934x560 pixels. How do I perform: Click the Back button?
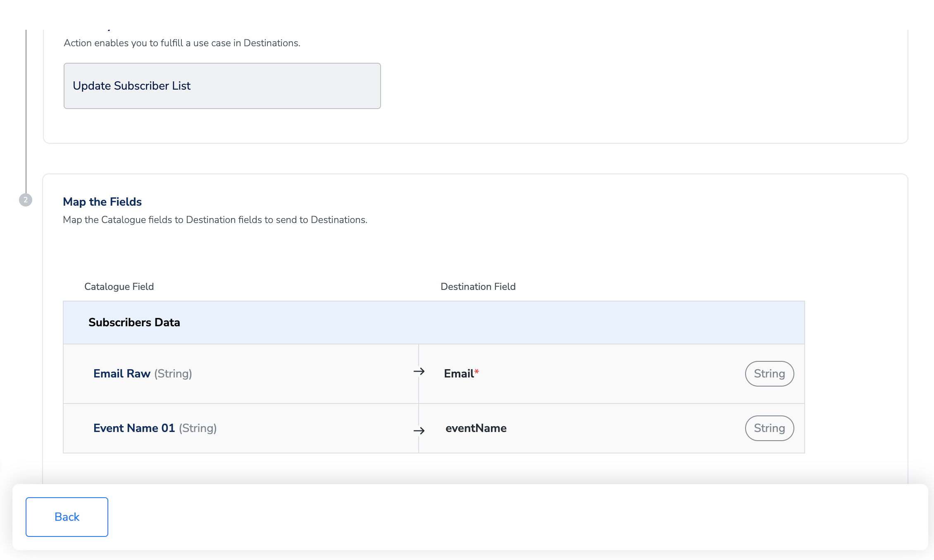click(x=67, y=517)
